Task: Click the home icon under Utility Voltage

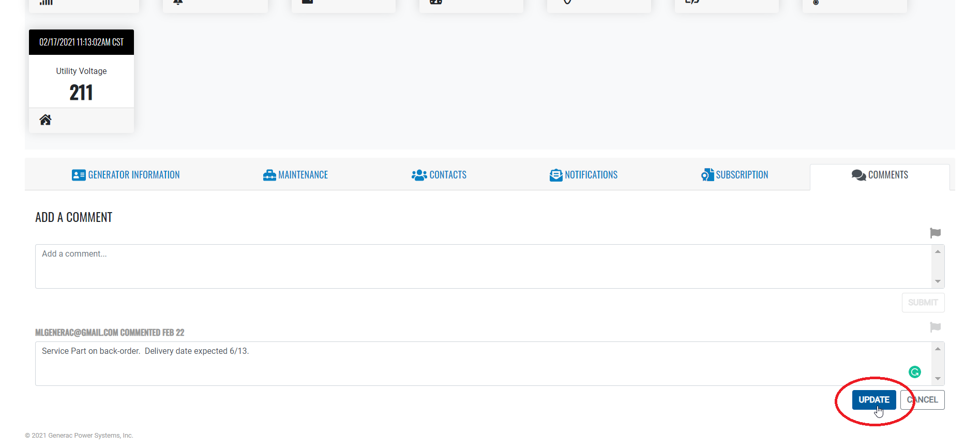Action: [46, 120]
